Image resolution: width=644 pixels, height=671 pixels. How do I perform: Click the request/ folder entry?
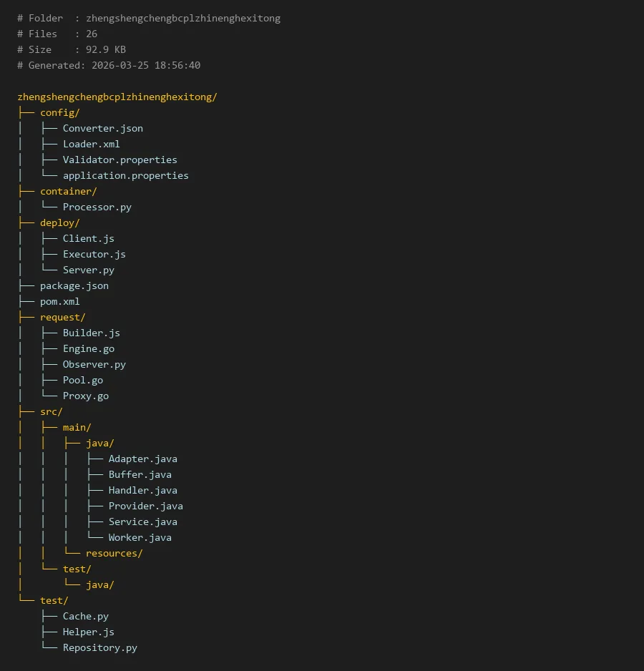[62, 317]
